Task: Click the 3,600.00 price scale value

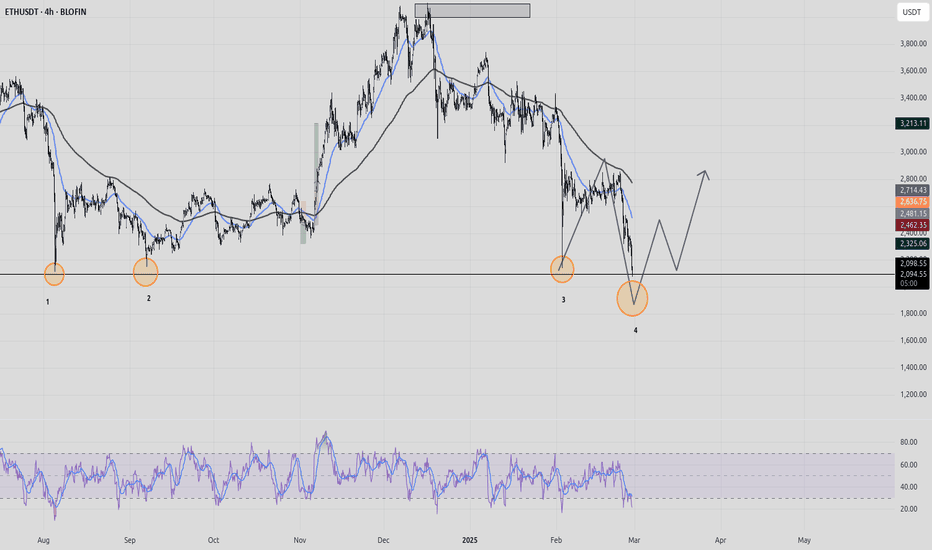Action: [913, 71]
